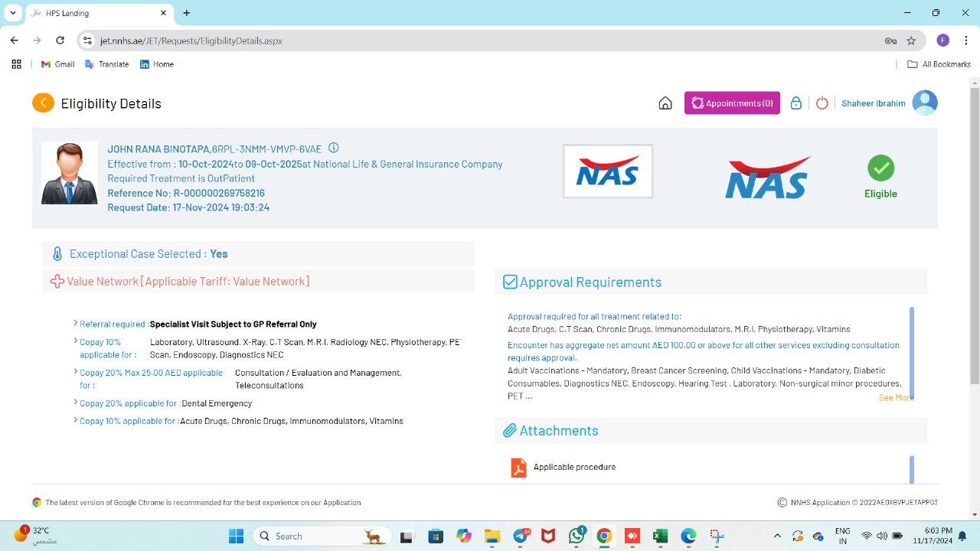Open the info icon beside member ID
The width and height of the screenshot is (980, 551).
pyautogui.click(x=333, y=148)
